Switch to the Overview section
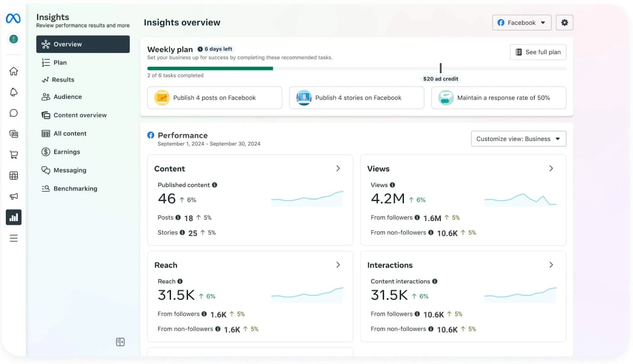This screenshot has width=633, height=364. click(x=83, y=44)
